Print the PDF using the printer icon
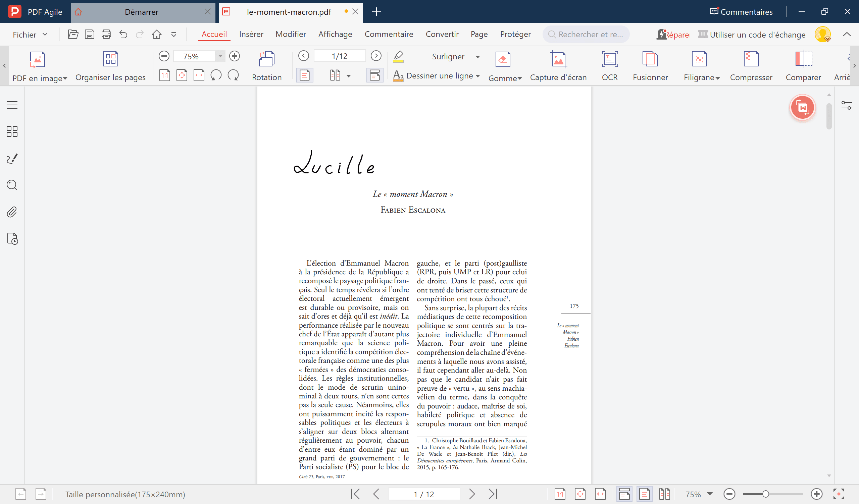 (106, 35)
